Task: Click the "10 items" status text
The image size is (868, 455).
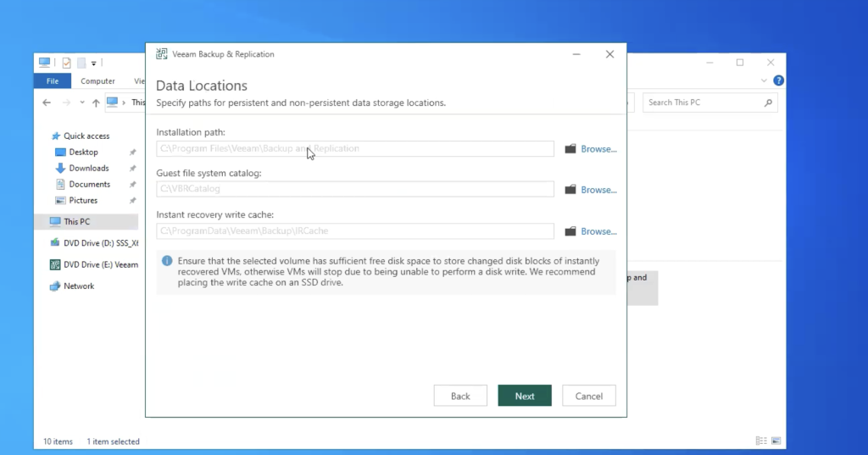Action: (x=58, y=441)
